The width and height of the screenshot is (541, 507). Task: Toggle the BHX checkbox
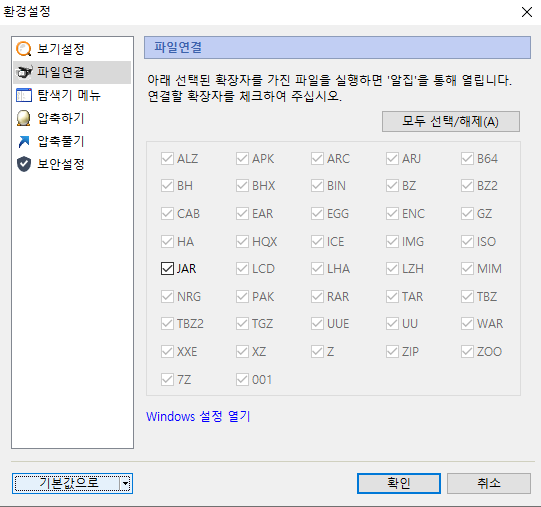coord(242,186)
